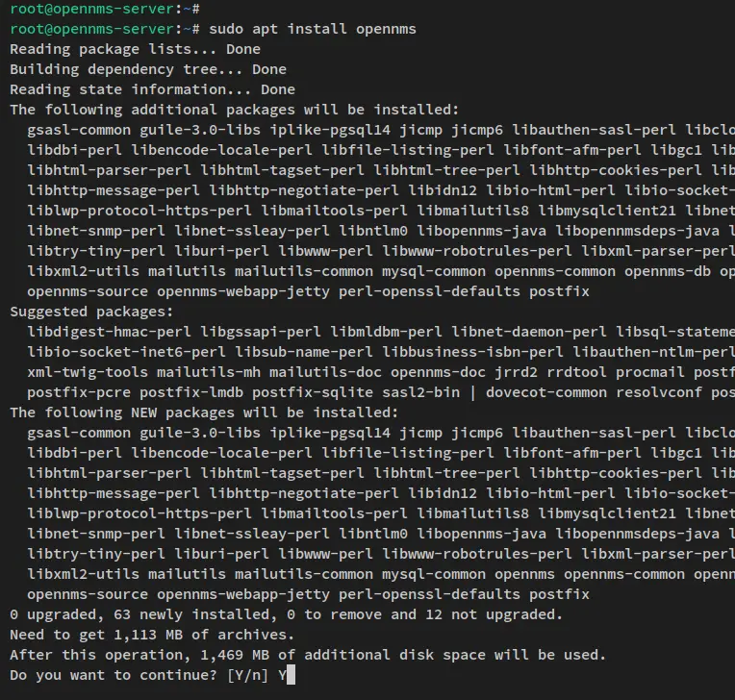Screen dimensions: 735x700
Task: Click 'Reading package lists... Done' line
Action: 135,49
